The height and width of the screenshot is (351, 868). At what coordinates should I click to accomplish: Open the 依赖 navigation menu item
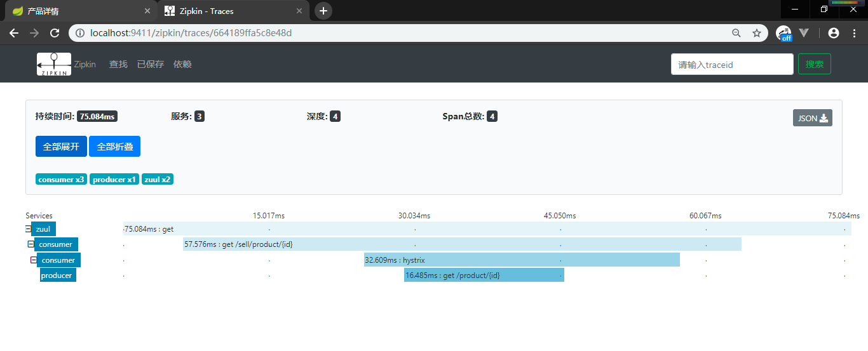(182, 64)
